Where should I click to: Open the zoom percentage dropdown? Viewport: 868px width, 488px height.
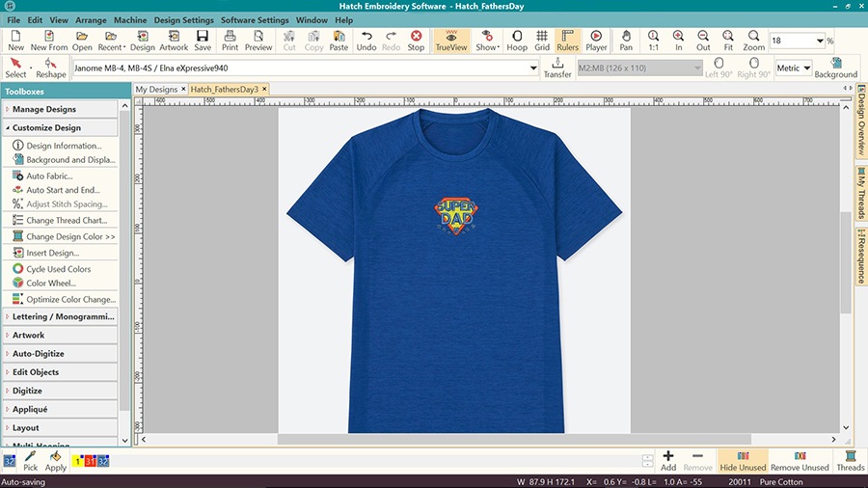[x=821, y=41]
